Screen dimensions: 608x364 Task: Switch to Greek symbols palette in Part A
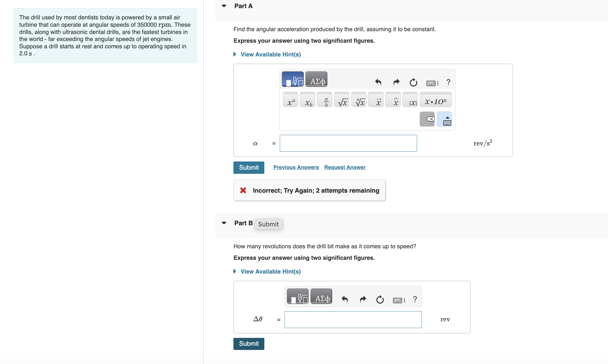click(316, 79)
